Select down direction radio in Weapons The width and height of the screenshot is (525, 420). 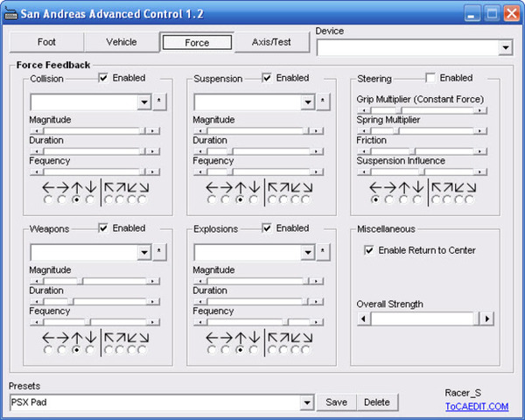(90, 350)
